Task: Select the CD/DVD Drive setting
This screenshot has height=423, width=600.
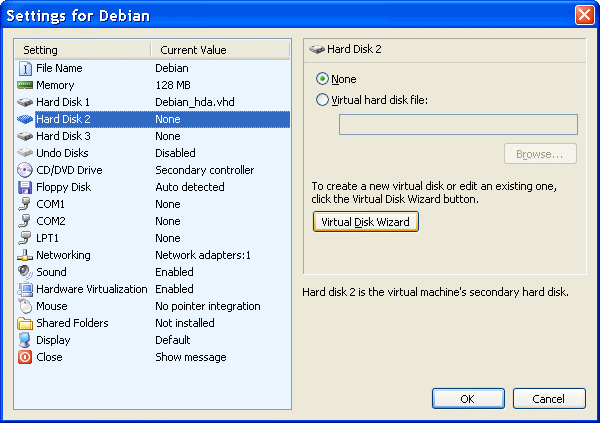Action: point(153,170)
